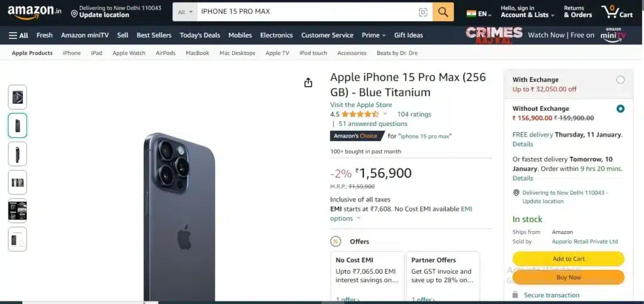Screen dimensions: 644x304
Task: Visit the Apple Store link
Action: pyautogui.click(x=361, y=104)
